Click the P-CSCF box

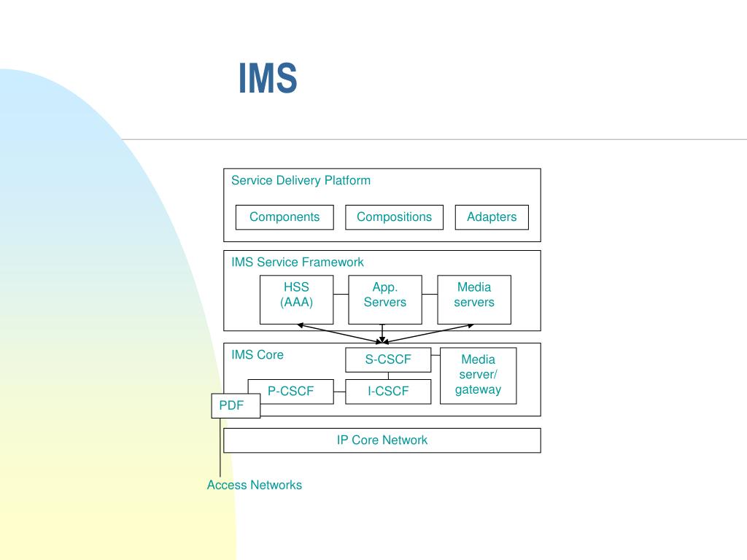tap(290, 392)
